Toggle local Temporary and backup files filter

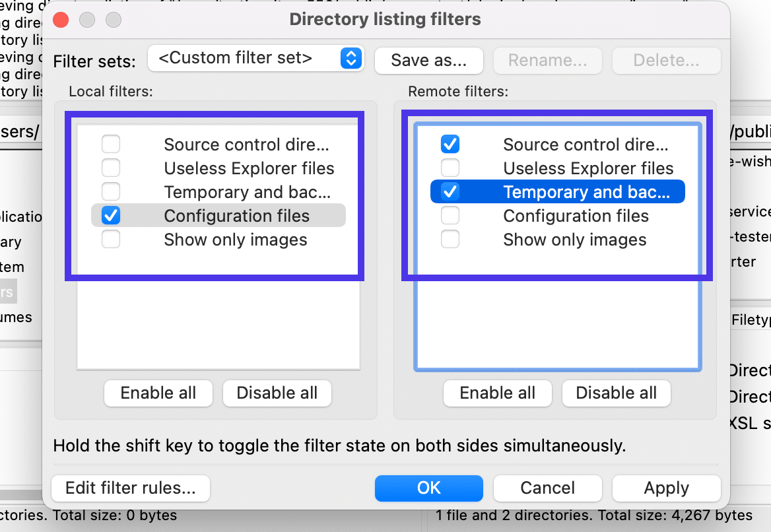(111, 192)
